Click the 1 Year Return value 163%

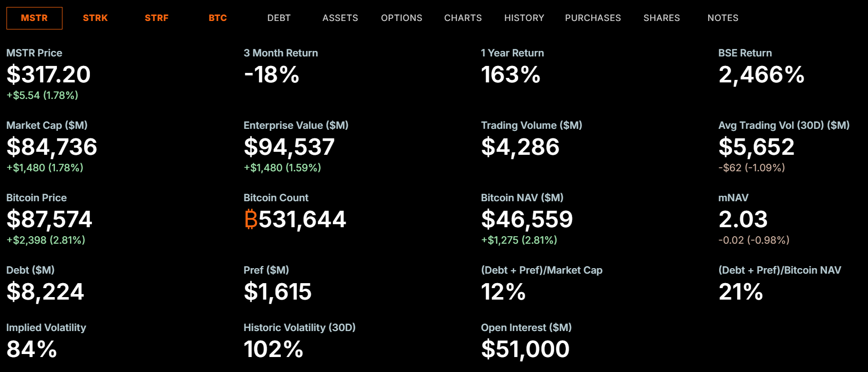coord(510,75)
